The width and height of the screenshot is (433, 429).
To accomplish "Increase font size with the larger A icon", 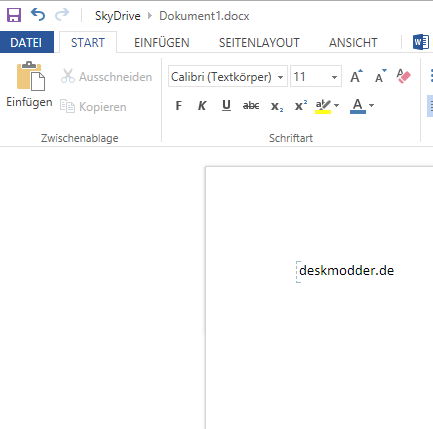I will (x=356, y=76).
